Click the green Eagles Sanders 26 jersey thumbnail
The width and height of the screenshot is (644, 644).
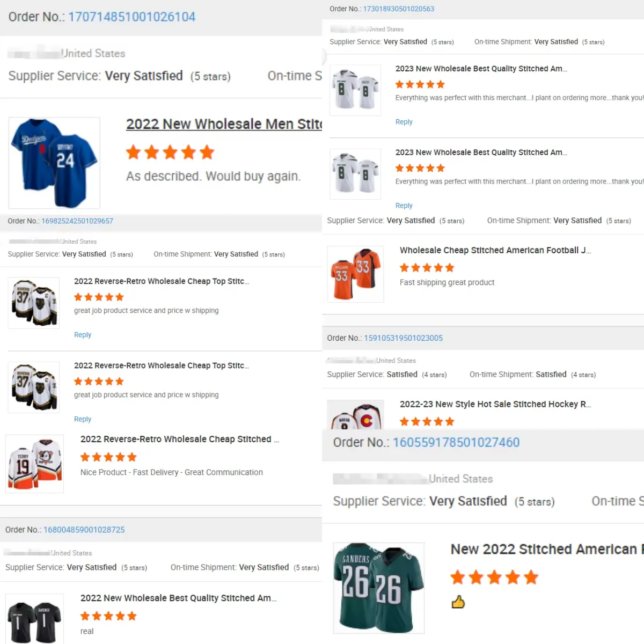378,588
